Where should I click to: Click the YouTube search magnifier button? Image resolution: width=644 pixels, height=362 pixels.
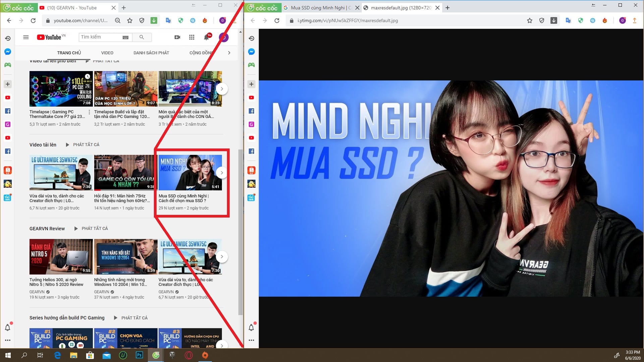pos(141,37)
